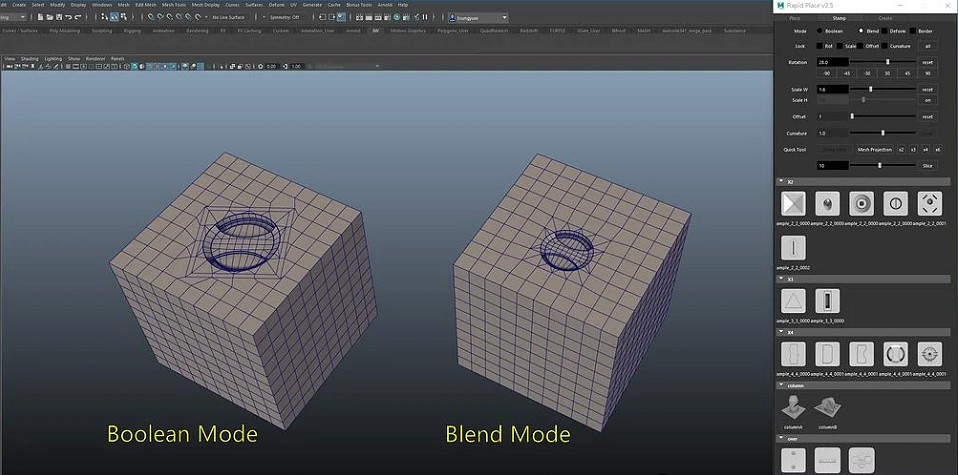The height and width of the screenshot is (475, 958).
Task: Click the Mesh Projection button
Action: [x=873, y=149]
